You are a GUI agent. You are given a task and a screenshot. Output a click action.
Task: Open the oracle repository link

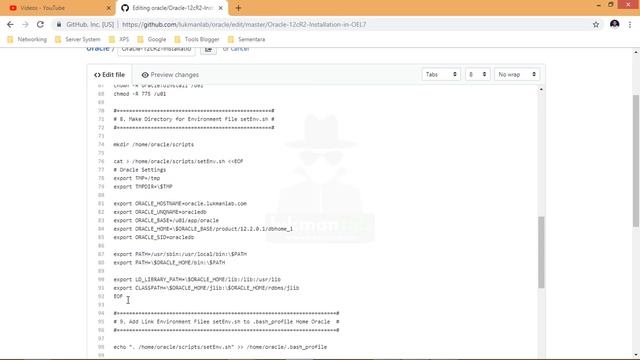[x=98, y=49]
